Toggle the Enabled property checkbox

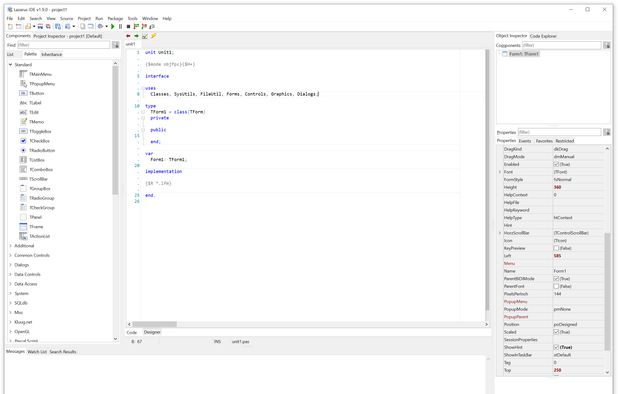click(556, 164)
